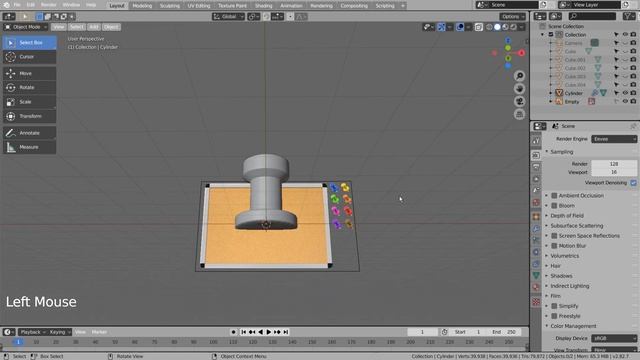Open the World properties tab icon
The image size is (640, 360).
(536, 203)
